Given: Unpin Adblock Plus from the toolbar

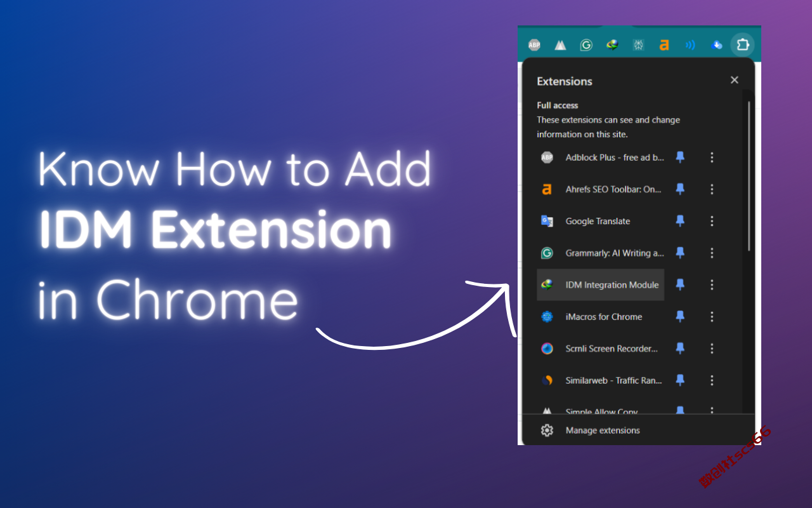Looking at the screenshot, I should click(680, 157).
